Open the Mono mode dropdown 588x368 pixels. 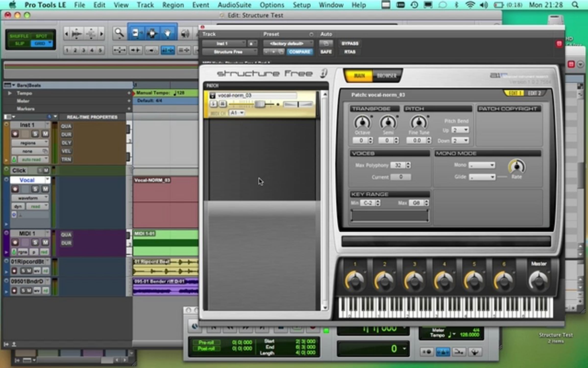click(x=482, y=165)
